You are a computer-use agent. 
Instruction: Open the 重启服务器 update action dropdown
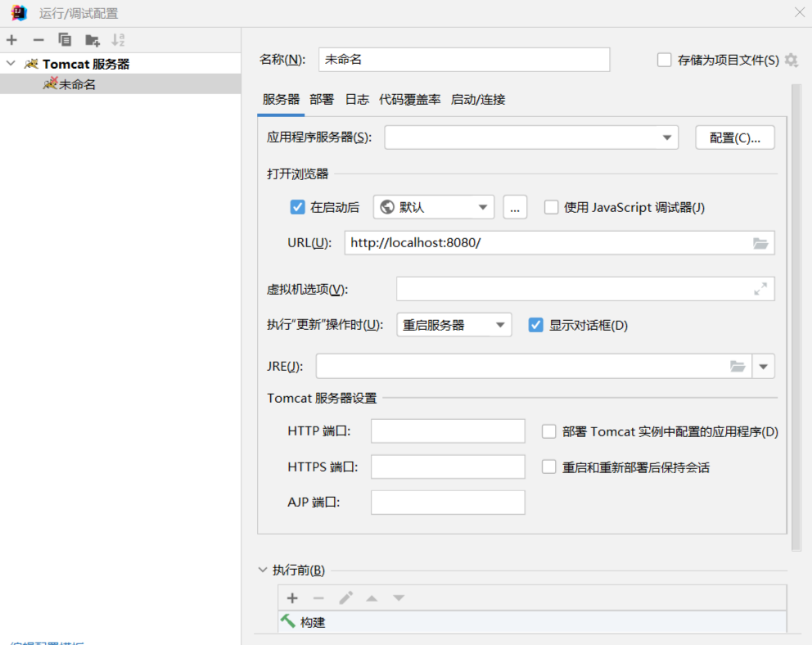(x=453, y=325)
